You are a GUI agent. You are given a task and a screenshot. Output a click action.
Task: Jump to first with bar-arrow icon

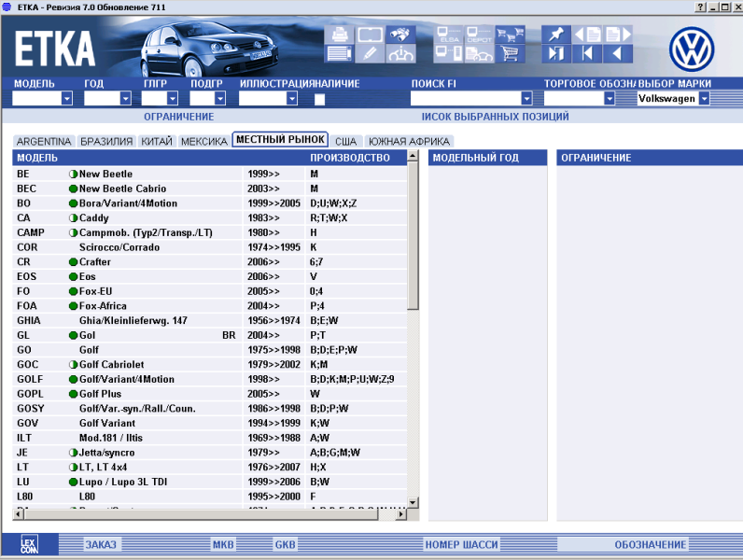click(x=587, y=53)
